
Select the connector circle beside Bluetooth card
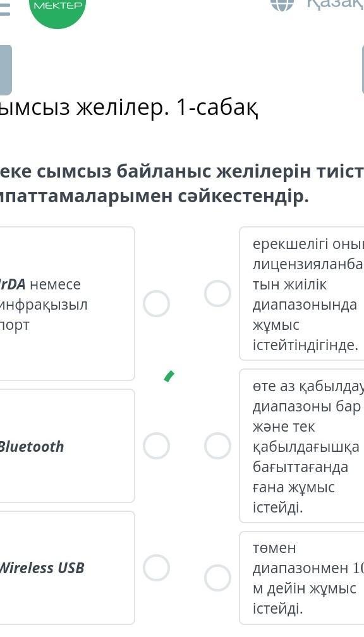pos(156,446)
